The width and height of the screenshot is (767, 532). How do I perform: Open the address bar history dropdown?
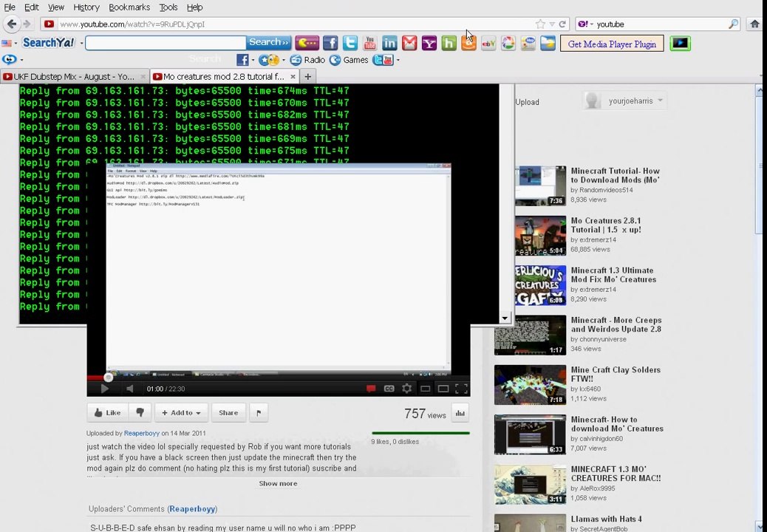coord(552,24)
